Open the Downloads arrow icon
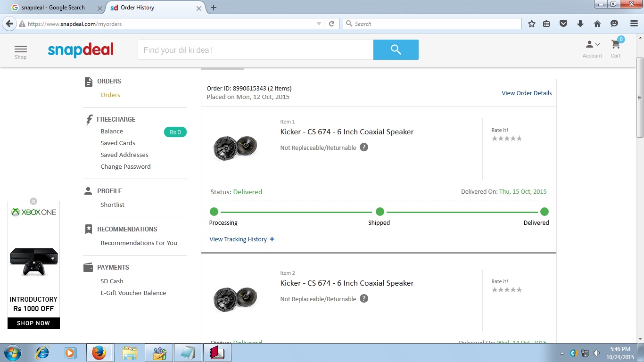 [x=580, y=24]
